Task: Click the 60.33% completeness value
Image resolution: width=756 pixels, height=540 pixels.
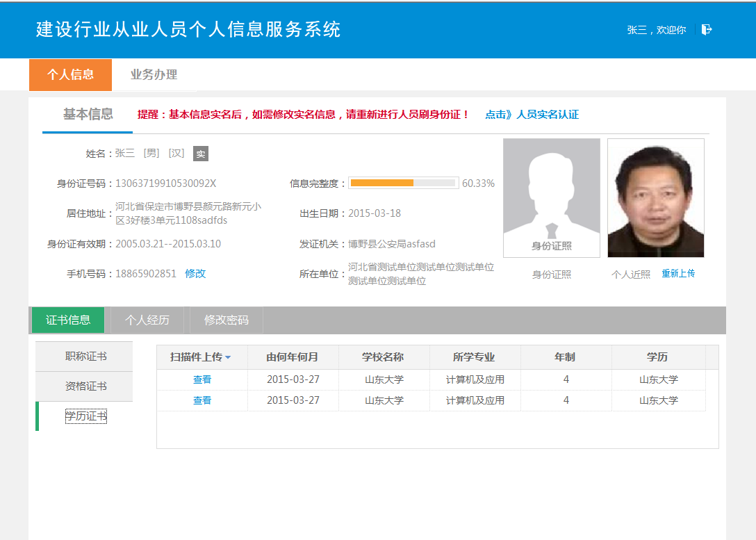Action: pyautogui.click(x=478, y=183)
